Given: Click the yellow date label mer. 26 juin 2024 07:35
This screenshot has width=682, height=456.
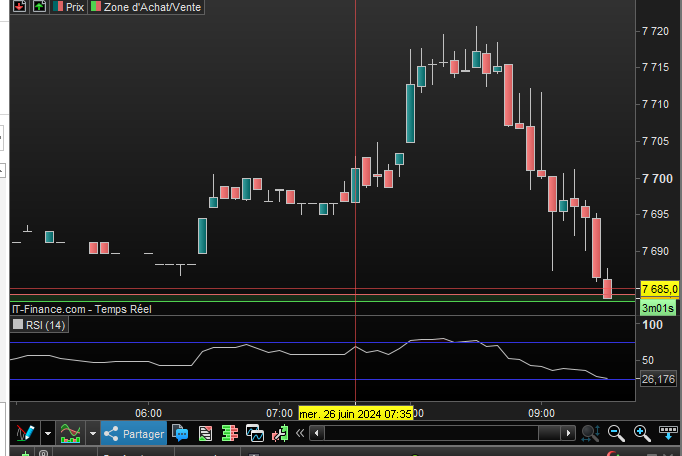Looking at the screenshot, I should pos(355,414).
